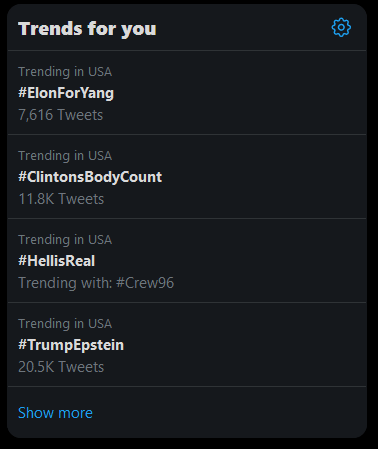Click the 7,616 Tweets count

[61, 115]
